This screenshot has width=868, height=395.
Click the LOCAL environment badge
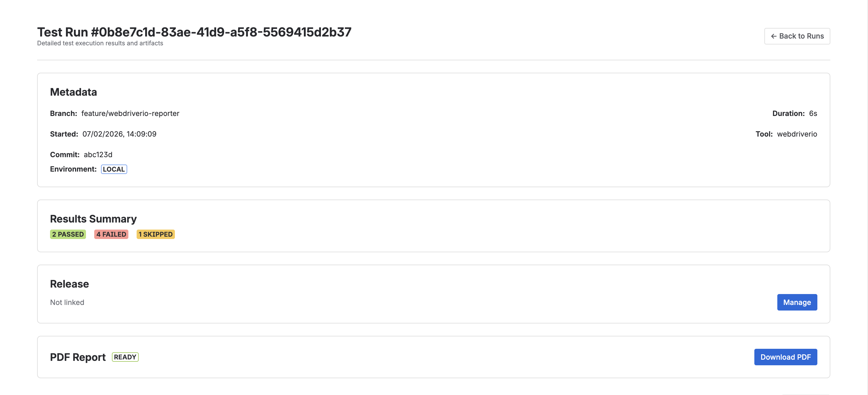click(114, 169)
